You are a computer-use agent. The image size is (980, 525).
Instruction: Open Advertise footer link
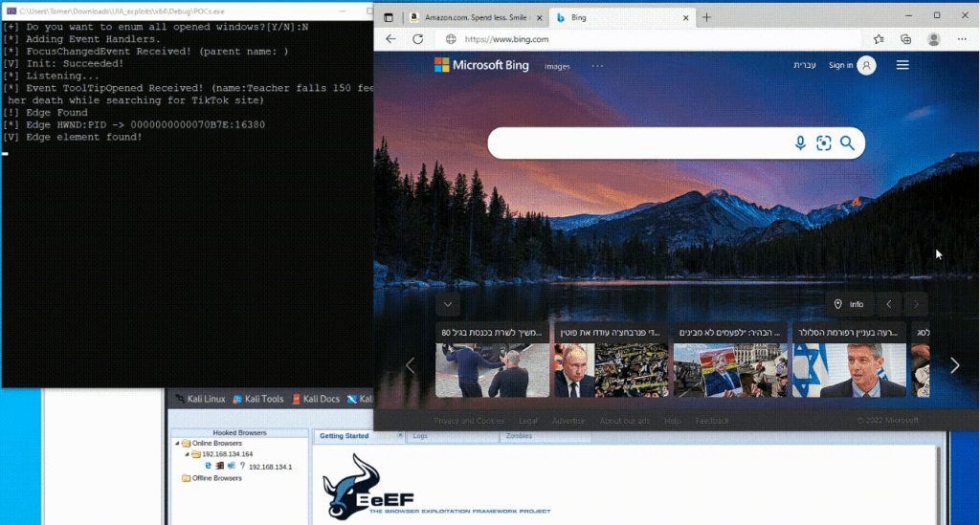coord(568,421)
